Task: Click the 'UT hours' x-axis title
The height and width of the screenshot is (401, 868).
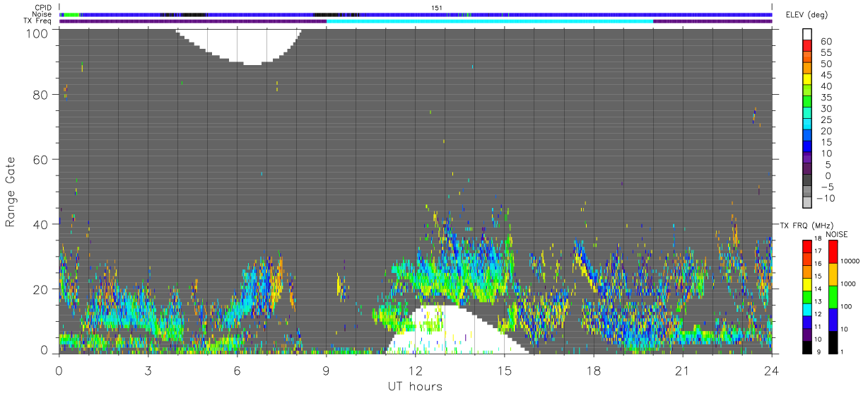Action: point(414,386)
